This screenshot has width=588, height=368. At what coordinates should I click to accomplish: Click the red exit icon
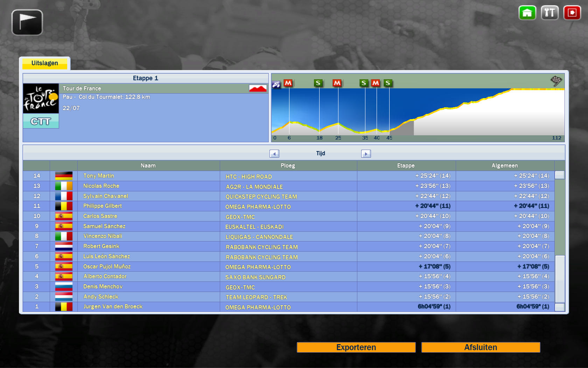point(572,13)
